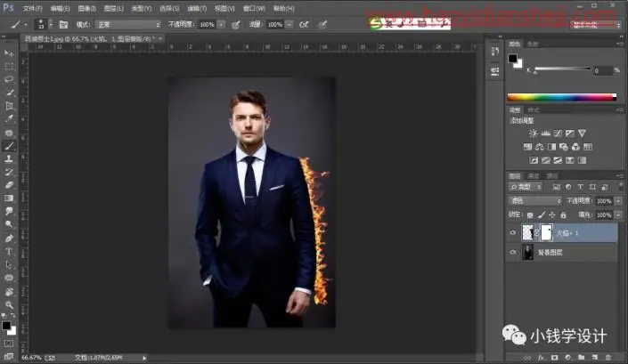Change screen mode at toolbox bottom
Screen dimensions: 628x364
(x=9, y=356)
